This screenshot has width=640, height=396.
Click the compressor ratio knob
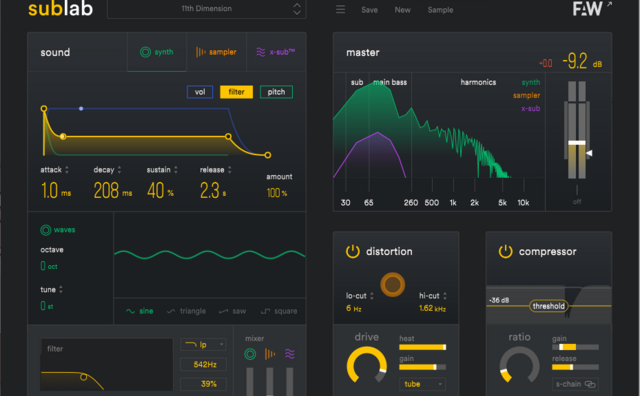pos(519,366)
